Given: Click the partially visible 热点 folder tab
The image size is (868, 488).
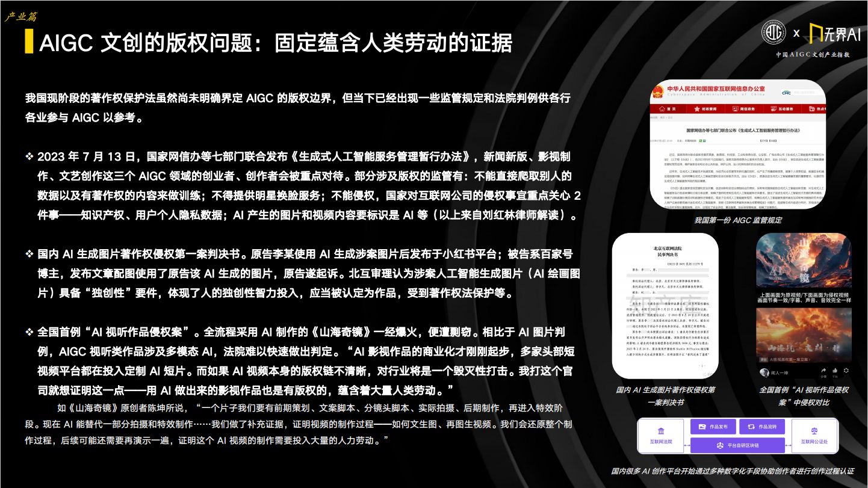Looking at the screenshot, I should [x=814, y=109].
